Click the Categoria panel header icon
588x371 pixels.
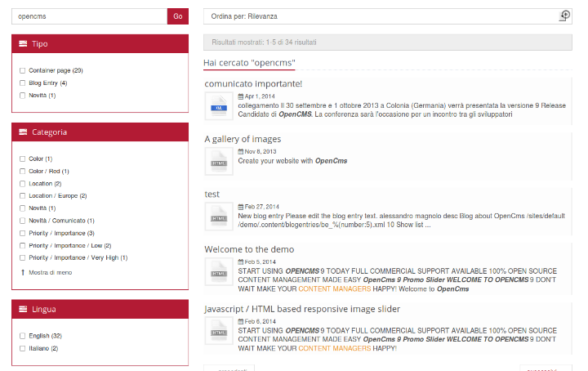point(23,132)
